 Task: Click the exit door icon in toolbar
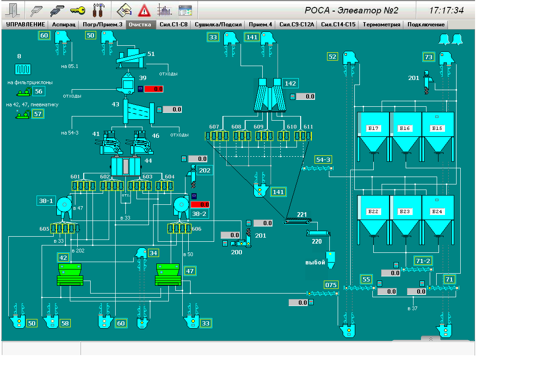(x=14, y=10)
